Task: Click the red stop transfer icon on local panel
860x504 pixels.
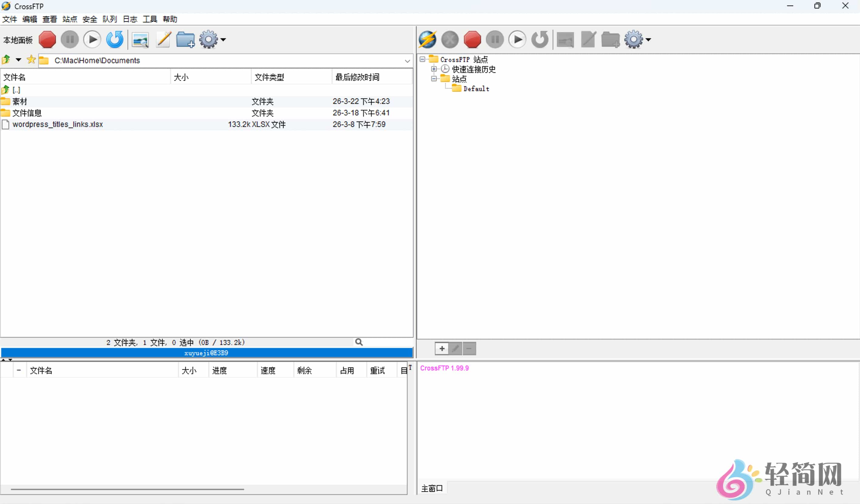Action: tap(47, 39)
